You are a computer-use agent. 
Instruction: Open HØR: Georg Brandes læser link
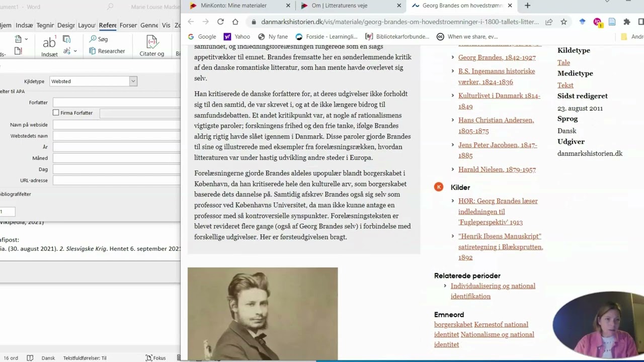[x=498, y=211]
